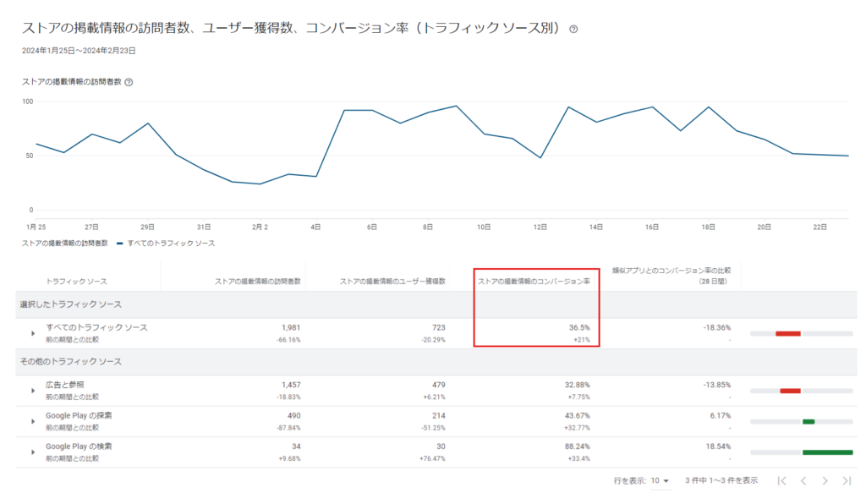Select the peer comparison value -18.36%
Screen dimensions: 866x504
coord(717,328)
